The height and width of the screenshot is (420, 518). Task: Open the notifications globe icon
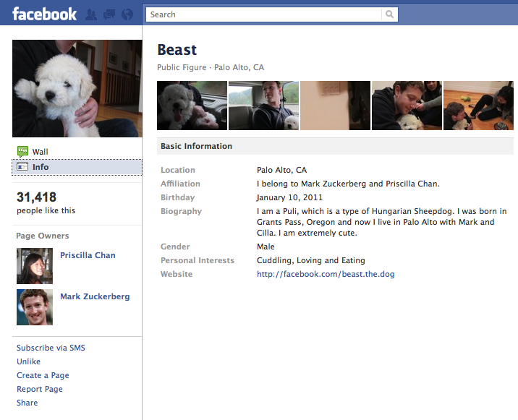[x=127, y=14]
